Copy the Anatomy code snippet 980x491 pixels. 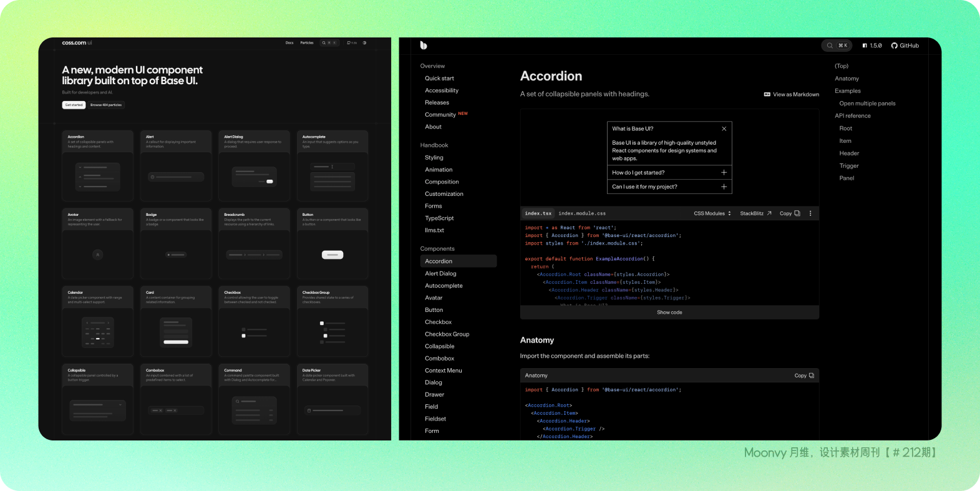point(804,376)
